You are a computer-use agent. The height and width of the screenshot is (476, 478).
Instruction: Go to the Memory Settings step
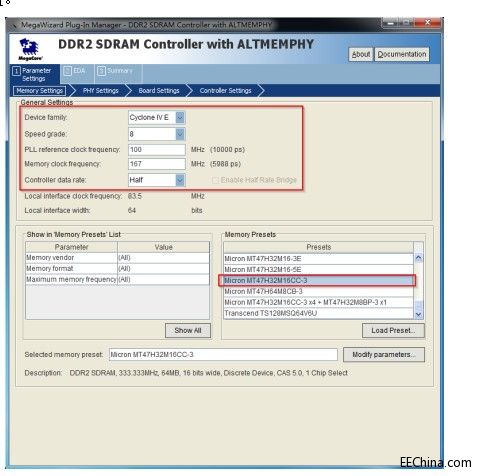(x=39, y=91)
